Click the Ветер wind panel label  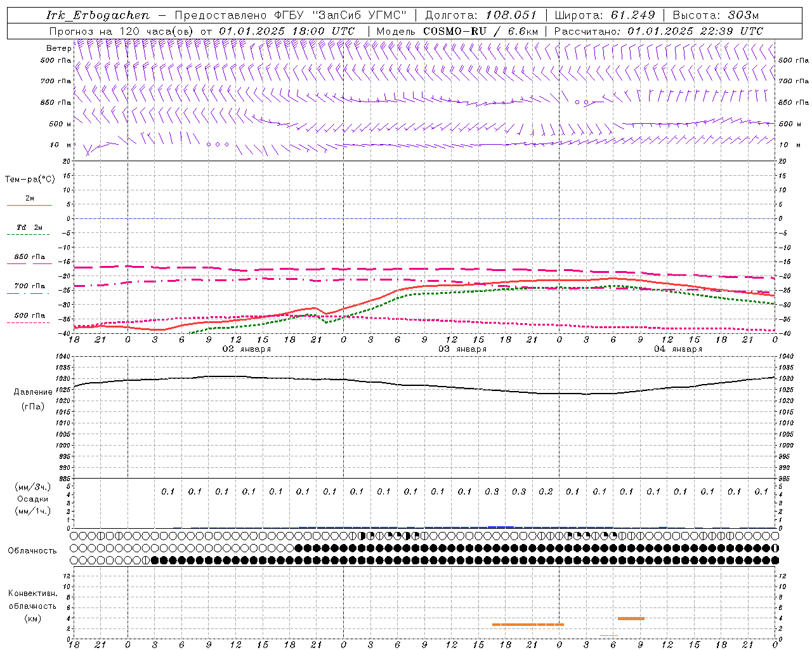pos(58,48)
